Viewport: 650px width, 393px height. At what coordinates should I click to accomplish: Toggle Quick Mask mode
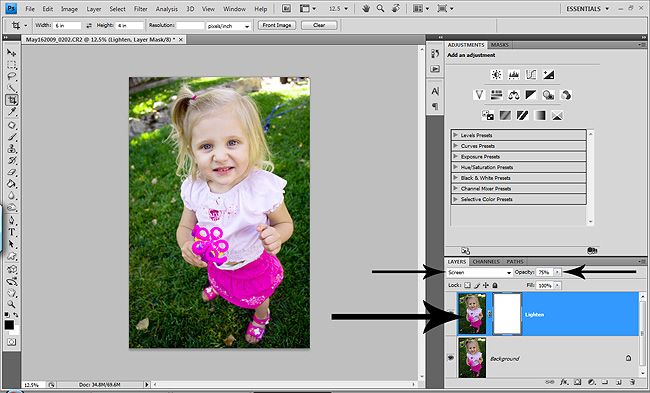pos(11,342)
